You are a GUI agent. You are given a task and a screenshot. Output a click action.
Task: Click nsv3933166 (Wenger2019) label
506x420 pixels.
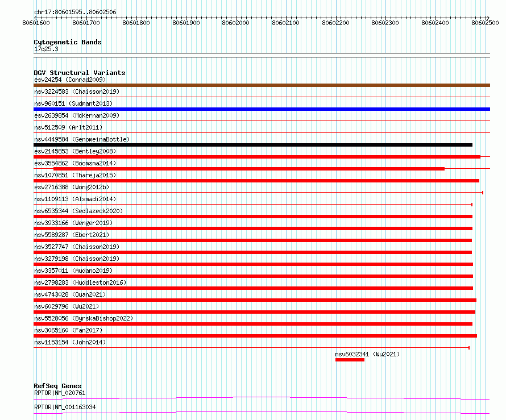73,223
